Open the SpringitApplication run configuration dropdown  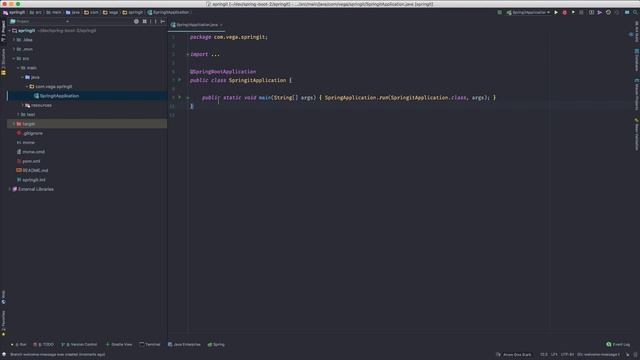point(528,12)
